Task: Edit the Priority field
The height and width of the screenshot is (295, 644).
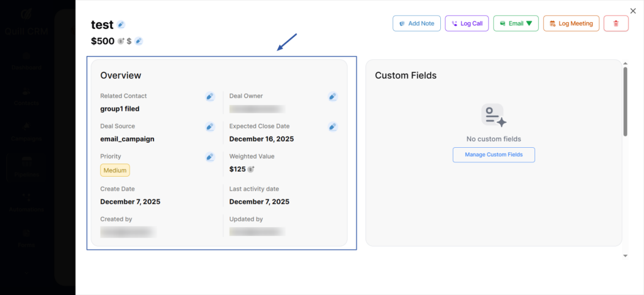Action: point(210,157)
